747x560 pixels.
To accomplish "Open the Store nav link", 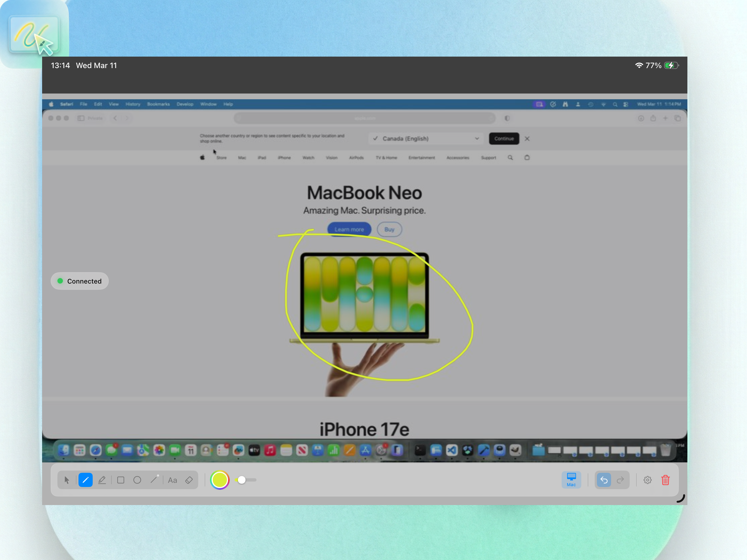I will [221, 158].
